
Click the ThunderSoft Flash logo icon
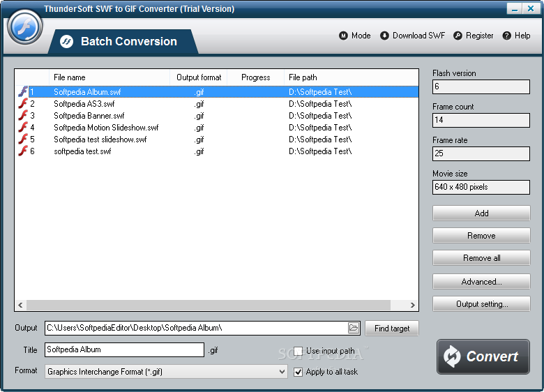point(24,27)
